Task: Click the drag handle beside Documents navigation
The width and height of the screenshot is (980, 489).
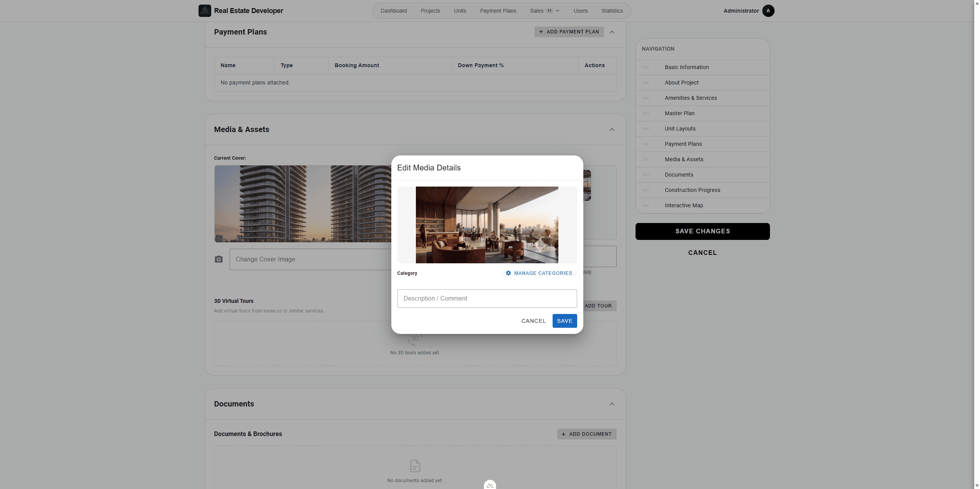Action: click(646, 175)
